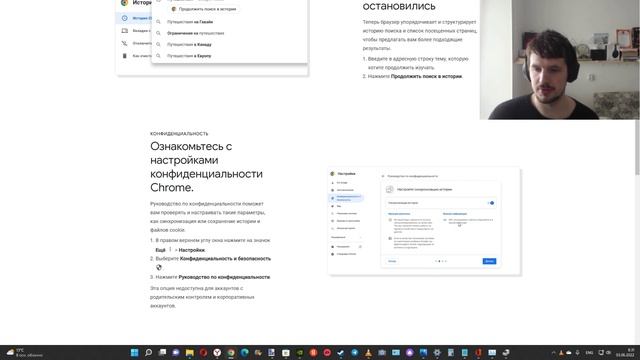
Task: Open the Windows Start menu
Action: [134, 353]
